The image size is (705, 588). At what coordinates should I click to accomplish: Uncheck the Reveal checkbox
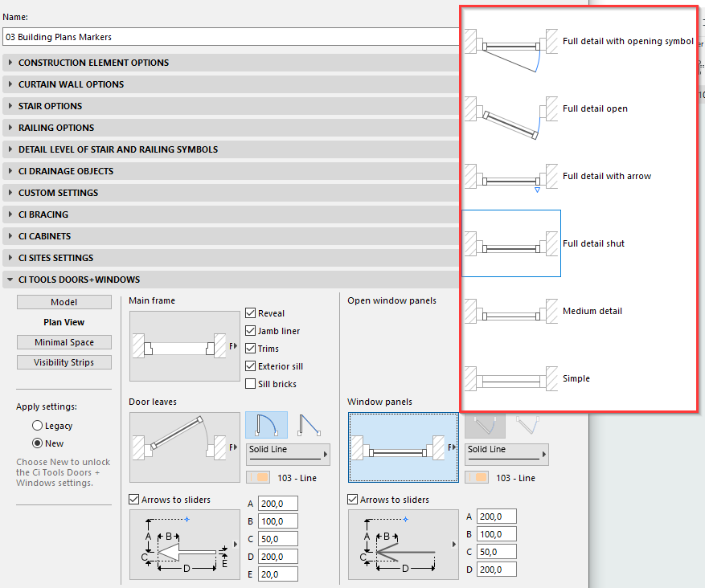[x=251, y=313]
